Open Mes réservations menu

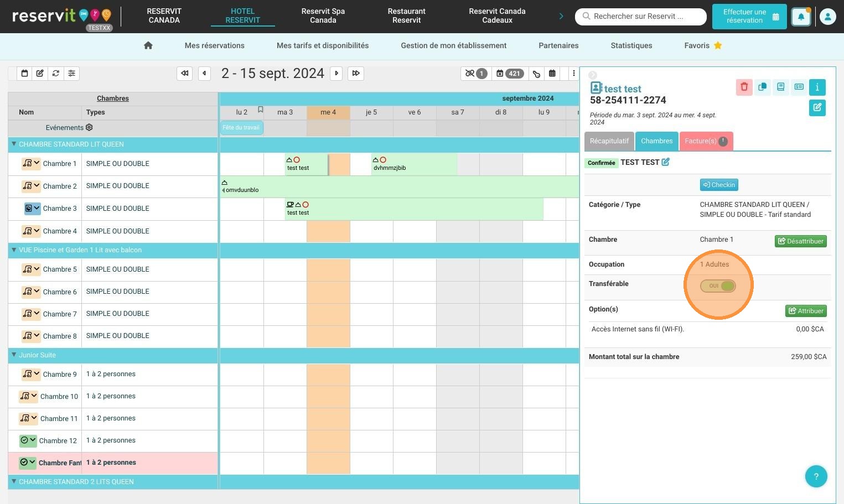point(215,45)
